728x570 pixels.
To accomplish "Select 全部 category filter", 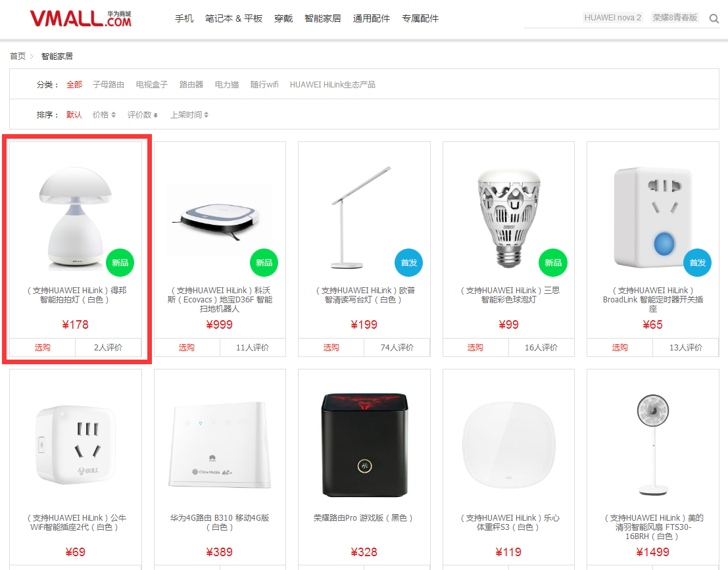I will point(74,84).
